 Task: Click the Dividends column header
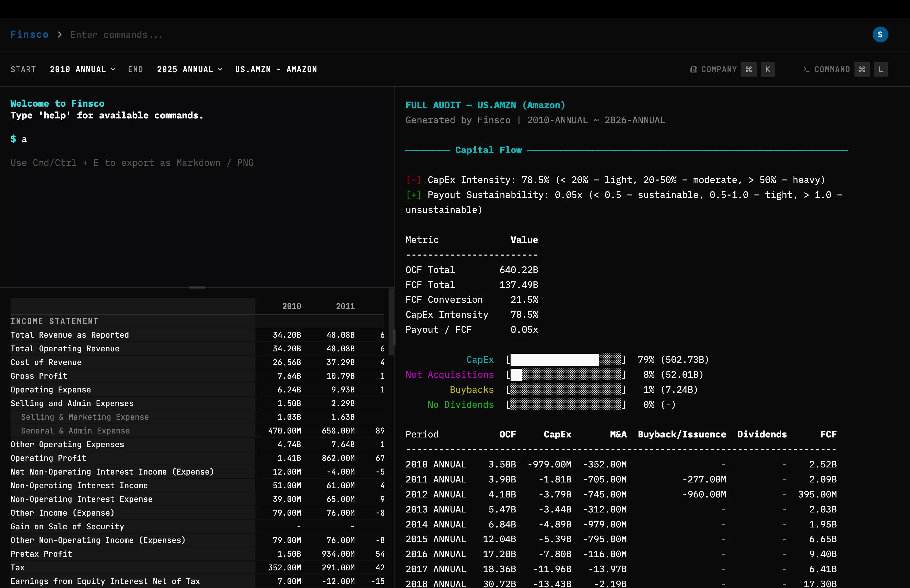point(762,434)
